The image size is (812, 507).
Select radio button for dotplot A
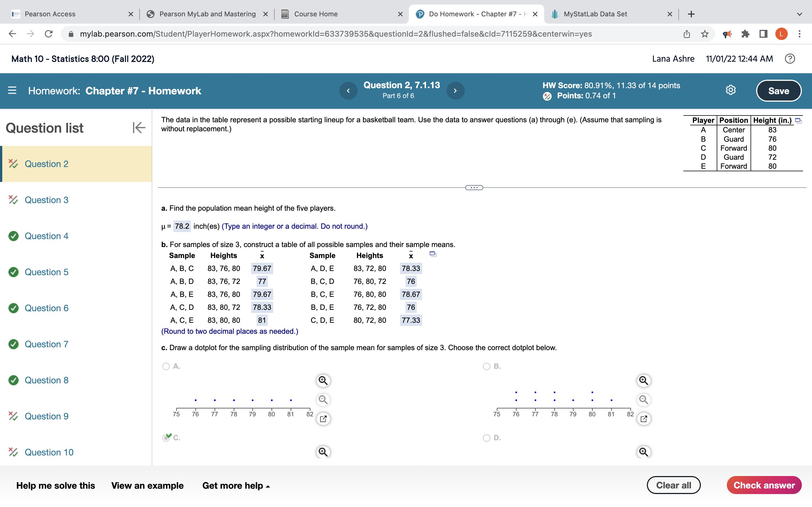166,366
